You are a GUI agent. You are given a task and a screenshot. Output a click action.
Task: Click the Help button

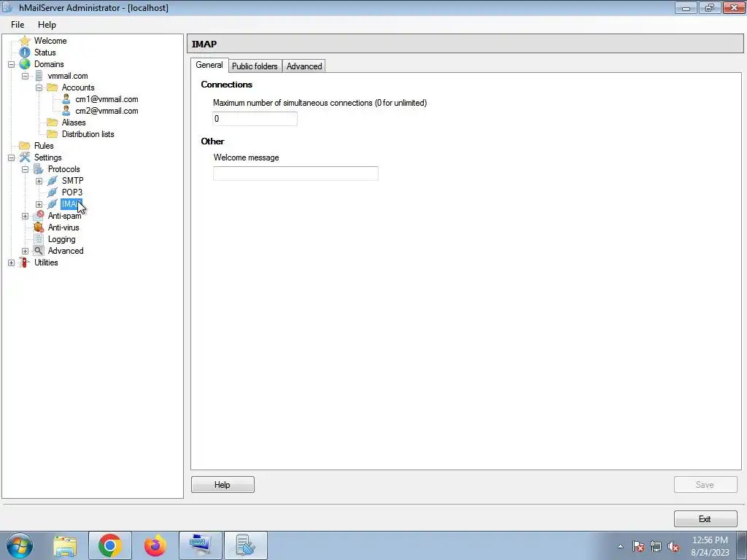click(222, 485)
